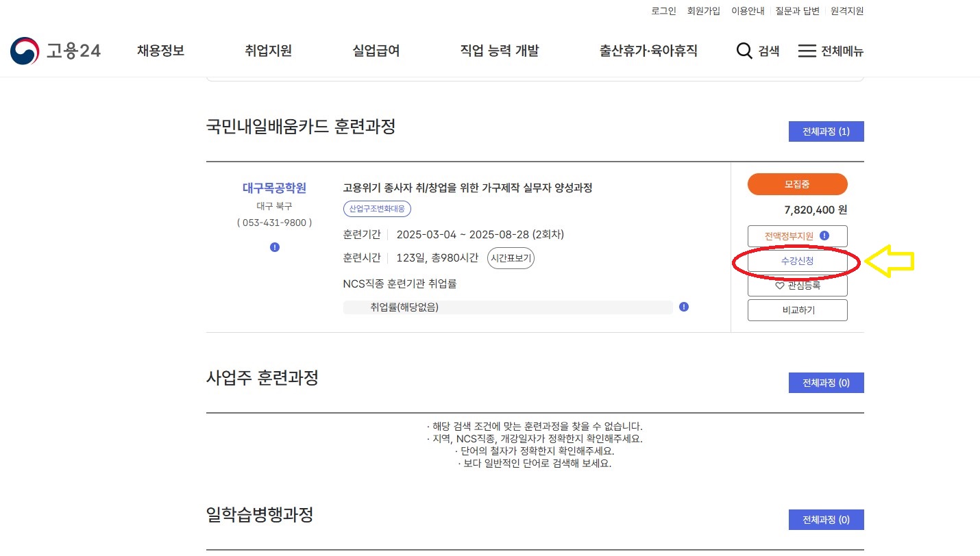Click the 산업구조변화대응 tag

pyautogui.click(x=377, y=209)
